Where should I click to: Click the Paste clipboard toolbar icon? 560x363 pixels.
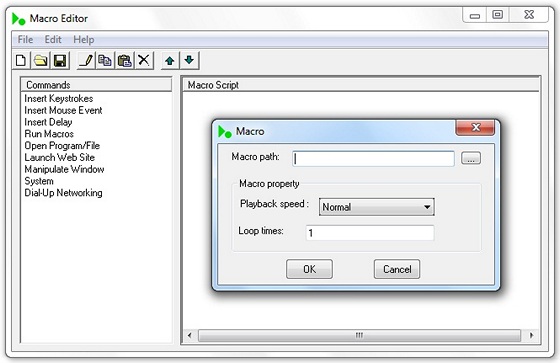[x=124, y=60]
